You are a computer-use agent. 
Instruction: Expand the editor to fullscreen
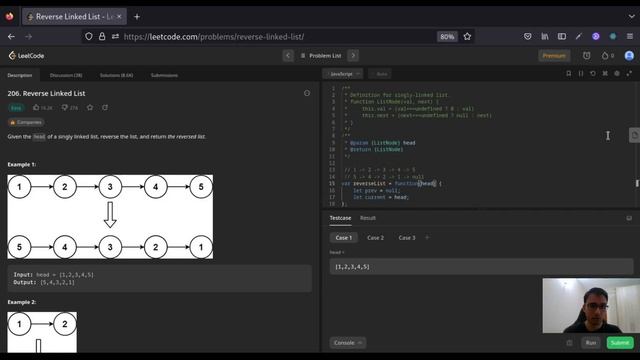[629, 73]
